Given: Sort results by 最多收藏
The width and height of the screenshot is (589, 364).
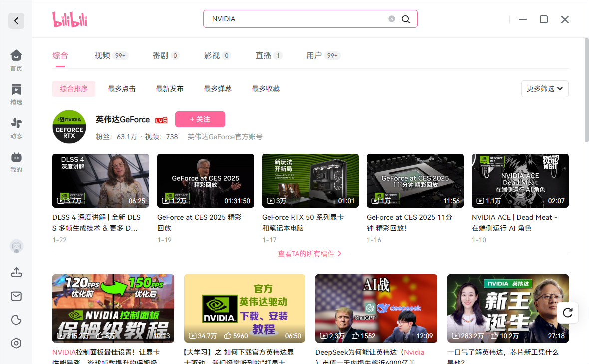Looking at the screenshot, I should point(266,89).
